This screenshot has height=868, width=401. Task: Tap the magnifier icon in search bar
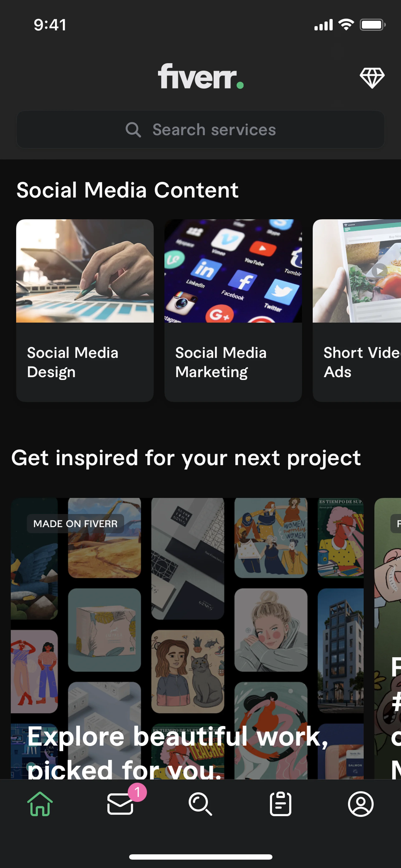click(x=133, y=130)
